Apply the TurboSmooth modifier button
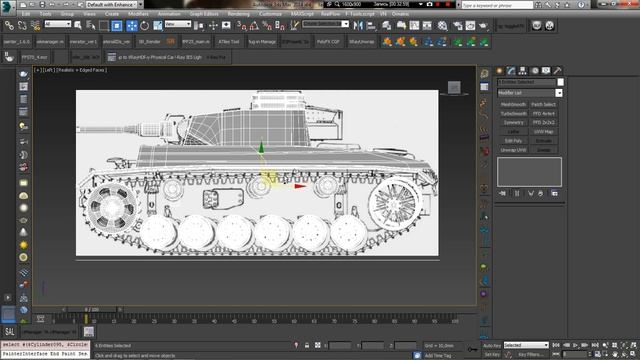The height and width of the screenshot is (360, 640). (513, 113)
